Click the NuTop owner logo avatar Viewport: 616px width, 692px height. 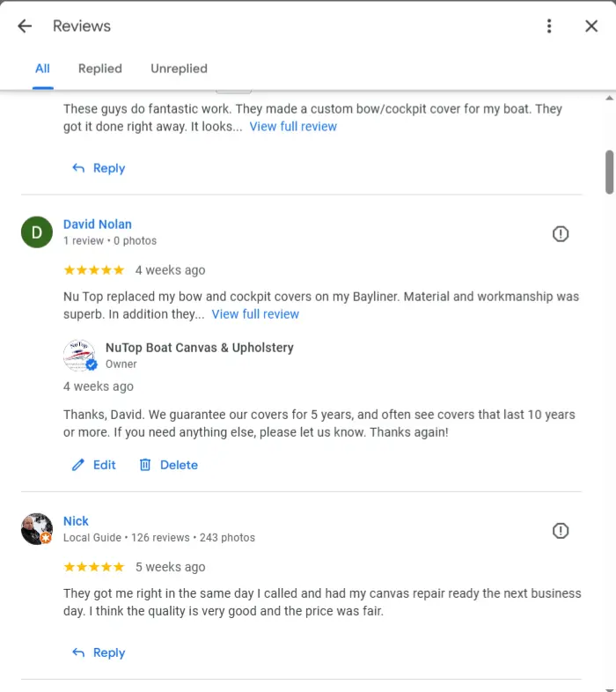point(79,356)
